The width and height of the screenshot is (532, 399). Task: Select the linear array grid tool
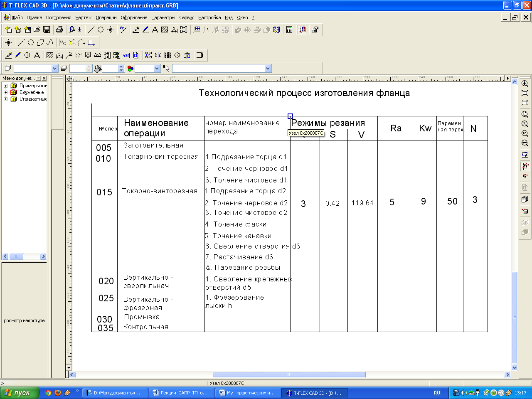click(x=167, y=55)
